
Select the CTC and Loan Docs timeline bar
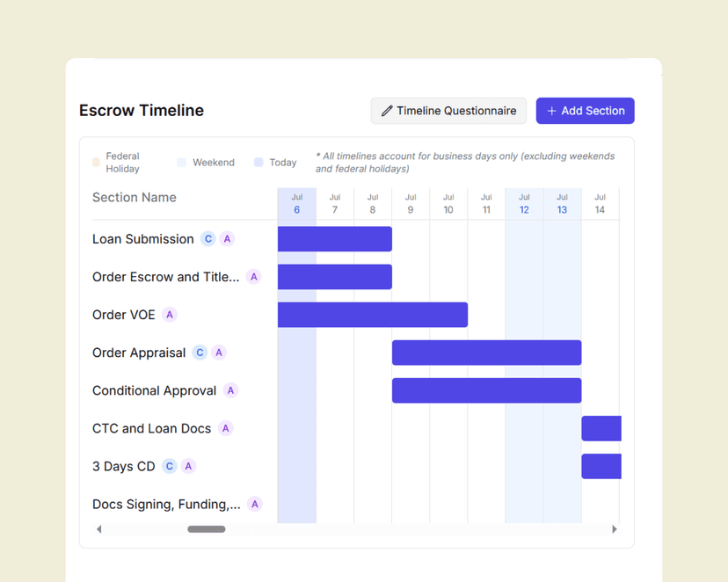click(601, 428)
